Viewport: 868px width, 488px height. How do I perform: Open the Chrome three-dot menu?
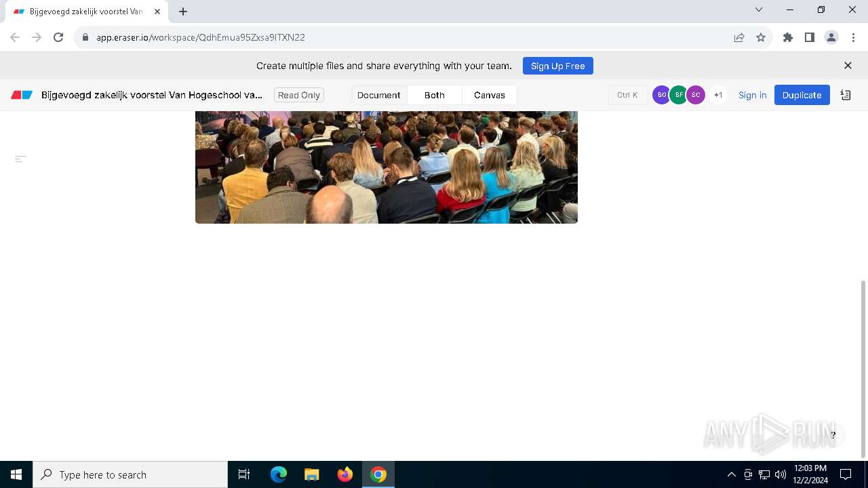point(853,37)
